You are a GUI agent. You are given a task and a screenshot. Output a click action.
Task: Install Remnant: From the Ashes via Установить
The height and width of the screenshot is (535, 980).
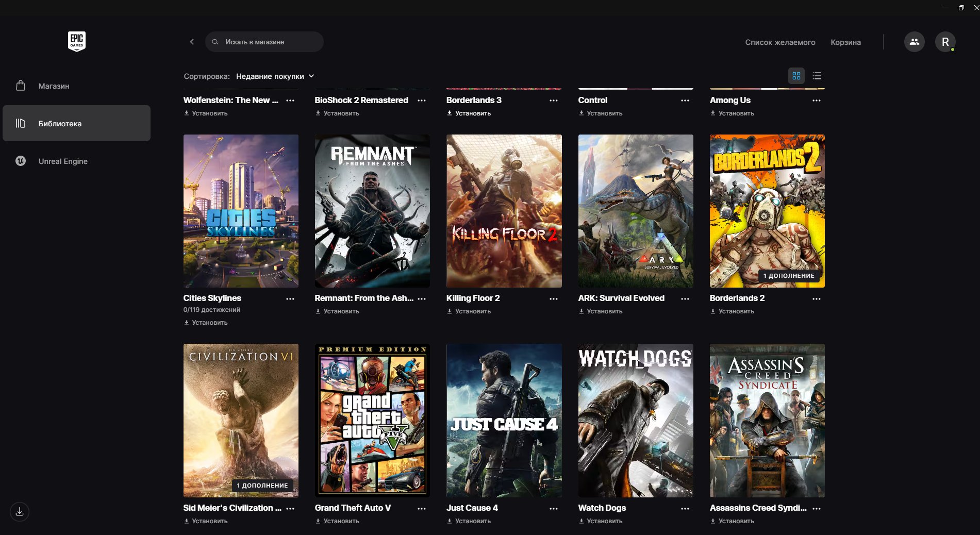coord(337,311)
